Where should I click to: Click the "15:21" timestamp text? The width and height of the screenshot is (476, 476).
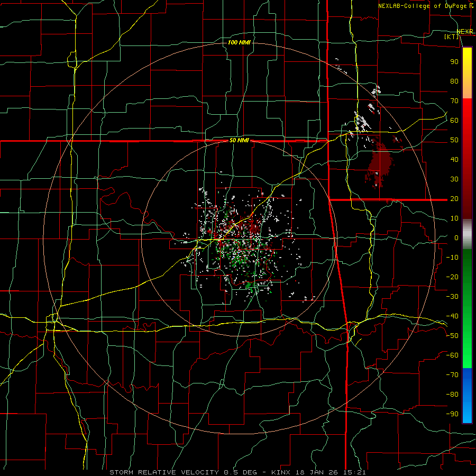point(355,472)
